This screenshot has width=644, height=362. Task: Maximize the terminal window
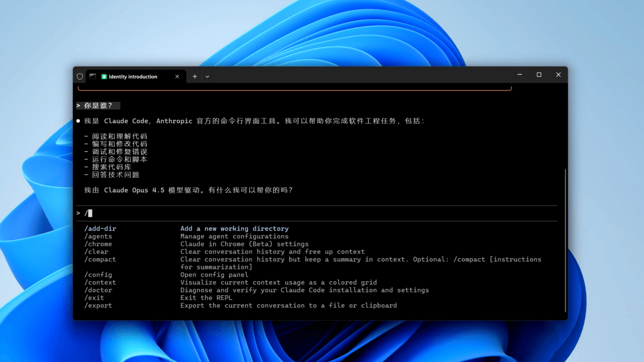[539, 75]
